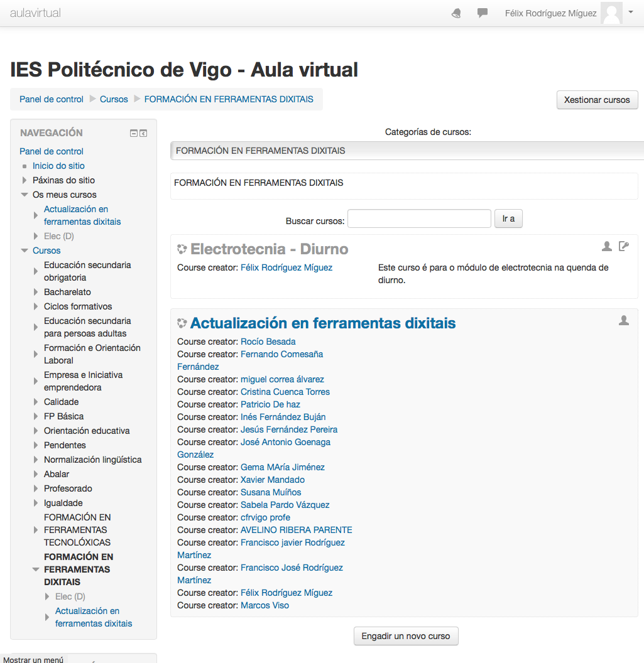Click the user profile avatar picture
This screenshot has width=644, height=663.
[x=611, y=13]
